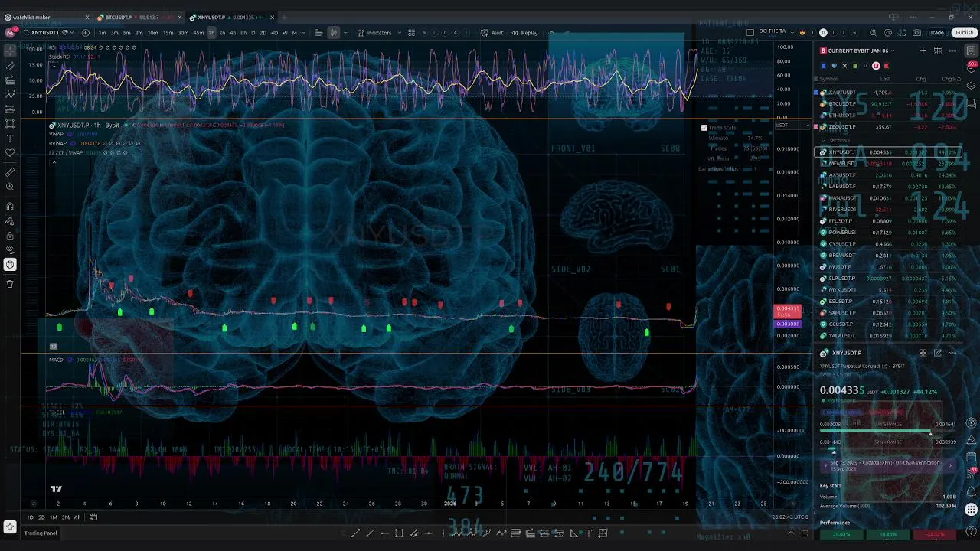Select the red flag filter in watchlist

pyautogui.click(x=887, y=66)
